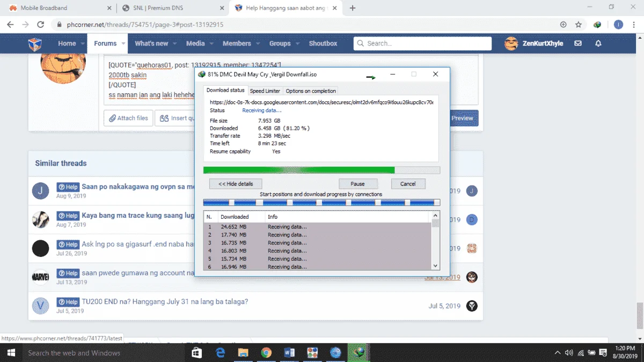
Task: Reload the page with the refresh icon
Action: 40,25
